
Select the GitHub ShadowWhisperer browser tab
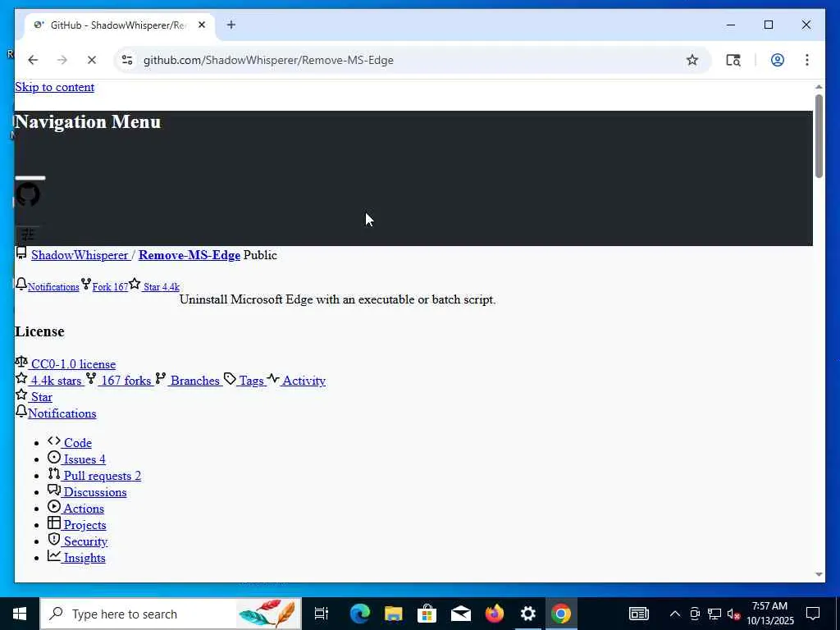(x=119, y=25)
